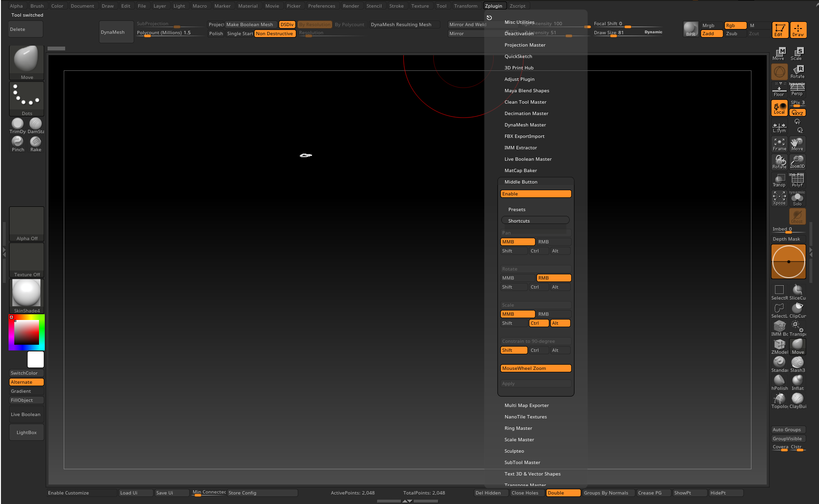Select the ClipCur clip curve brush
Viewport: 819px width, 504px height.
[798, 310]
